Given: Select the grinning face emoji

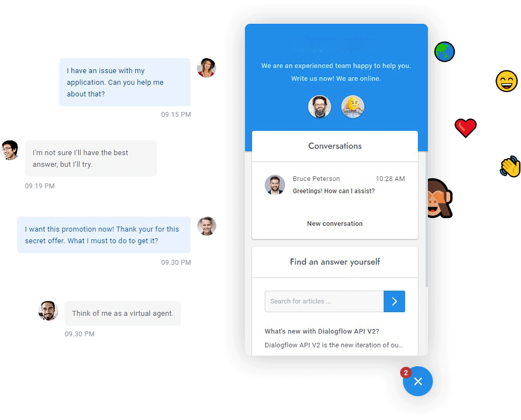Looking at the screenshot, I should click(x=507, y=81).
